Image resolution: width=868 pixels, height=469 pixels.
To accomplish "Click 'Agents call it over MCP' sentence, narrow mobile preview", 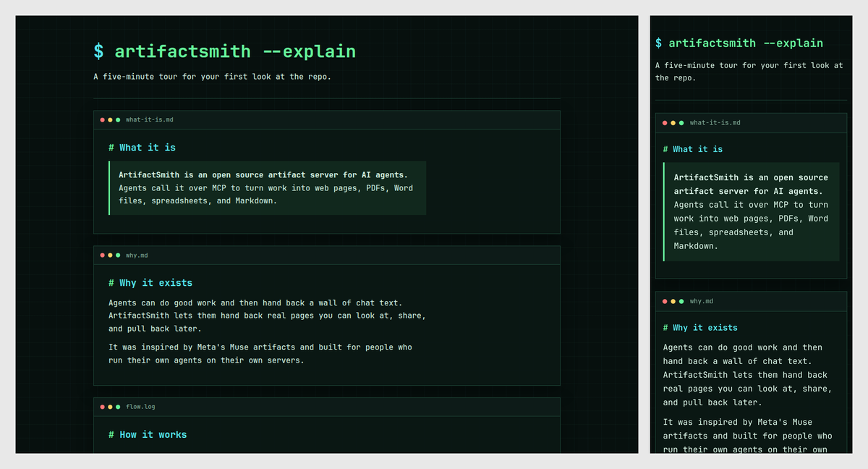I will (751, 225).
